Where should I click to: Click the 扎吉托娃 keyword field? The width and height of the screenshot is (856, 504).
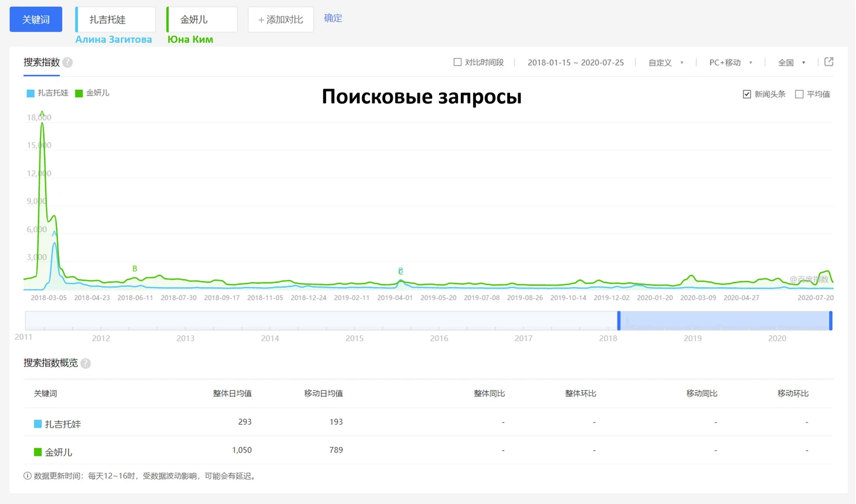[116, 19]
